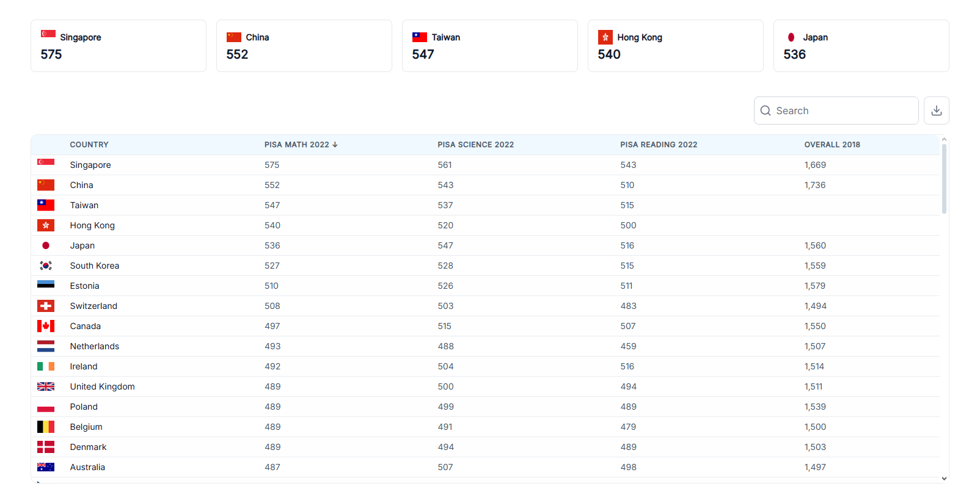The image size is (980, 486).
Task: Click Hong Kong math score 540 in table
Action: [272, 225]
